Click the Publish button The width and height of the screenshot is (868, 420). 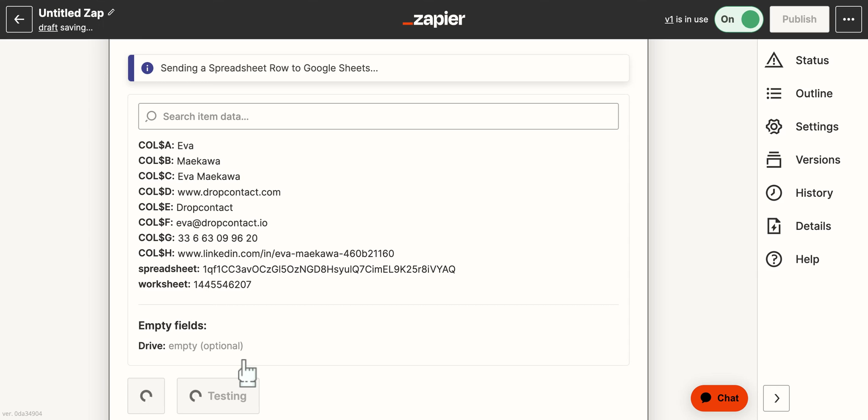pos(799,19)
